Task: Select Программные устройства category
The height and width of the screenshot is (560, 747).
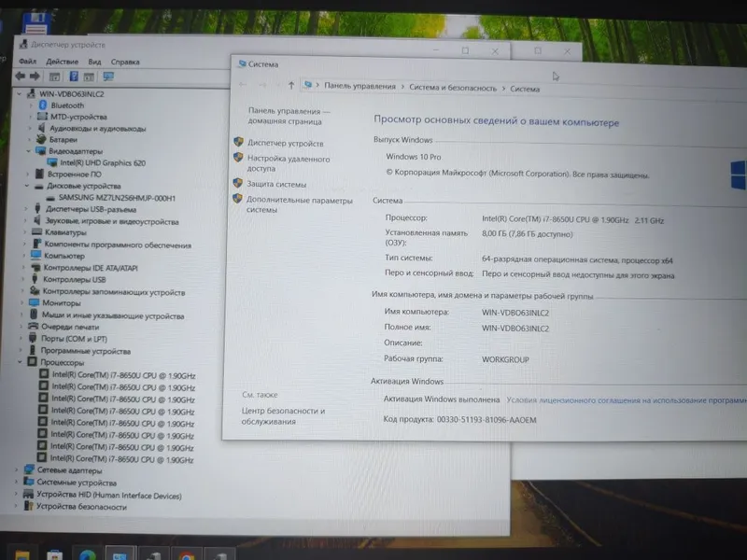Action: click(85, 351)
